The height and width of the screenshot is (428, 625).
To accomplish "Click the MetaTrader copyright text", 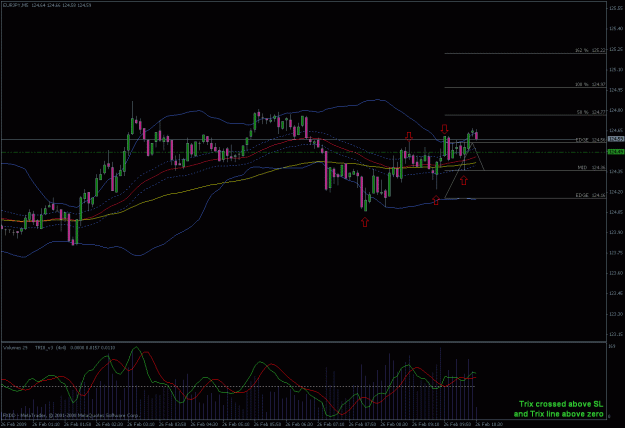I will [71, 415].
